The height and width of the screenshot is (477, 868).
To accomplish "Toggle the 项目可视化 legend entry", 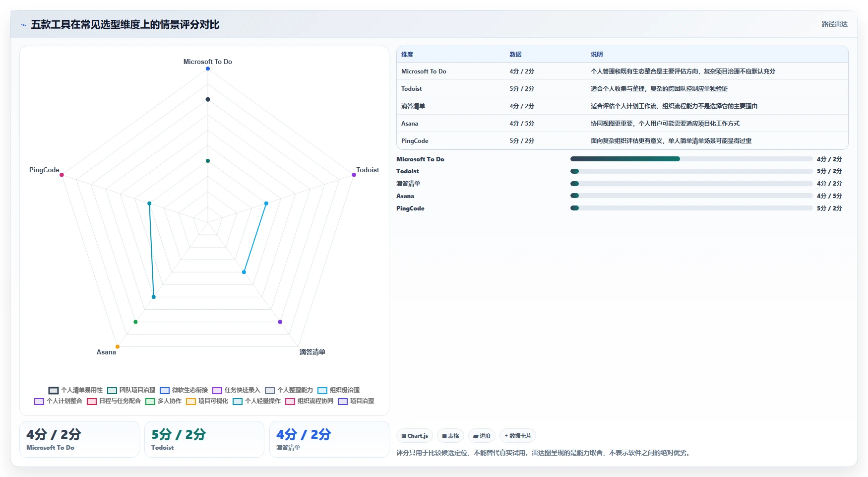I will click(x=207, y=401).
